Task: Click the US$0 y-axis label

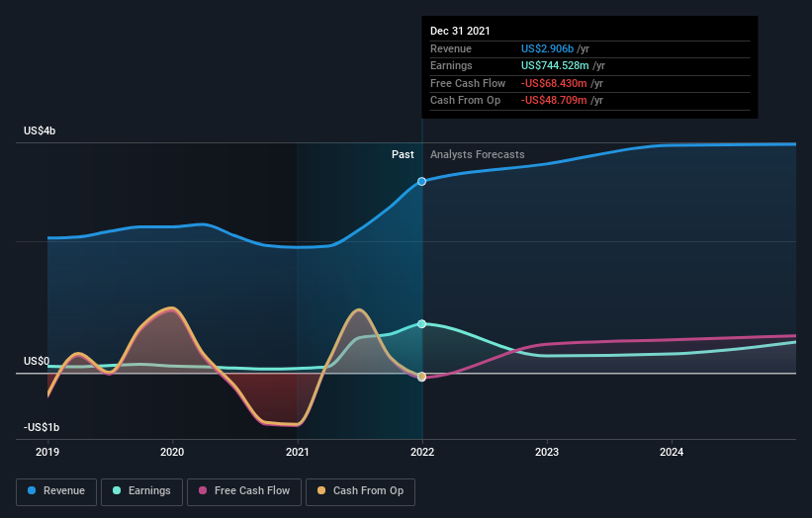Action: [x=37, y=361]
